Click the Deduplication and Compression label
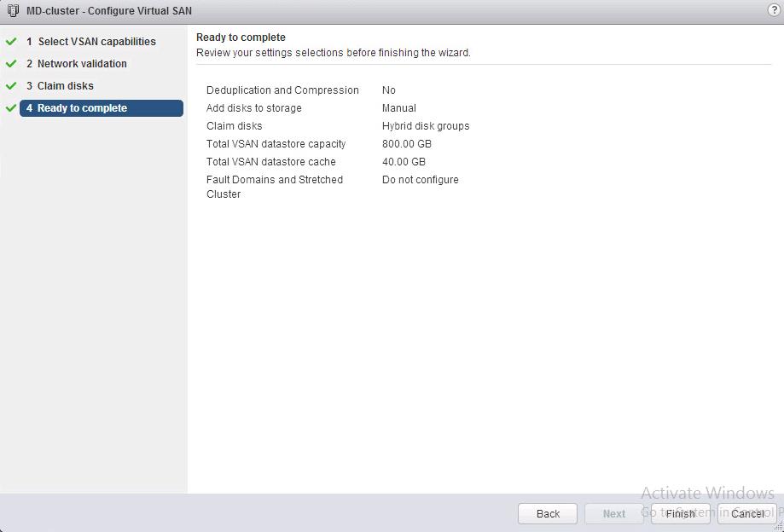 (x=282, y=90)
